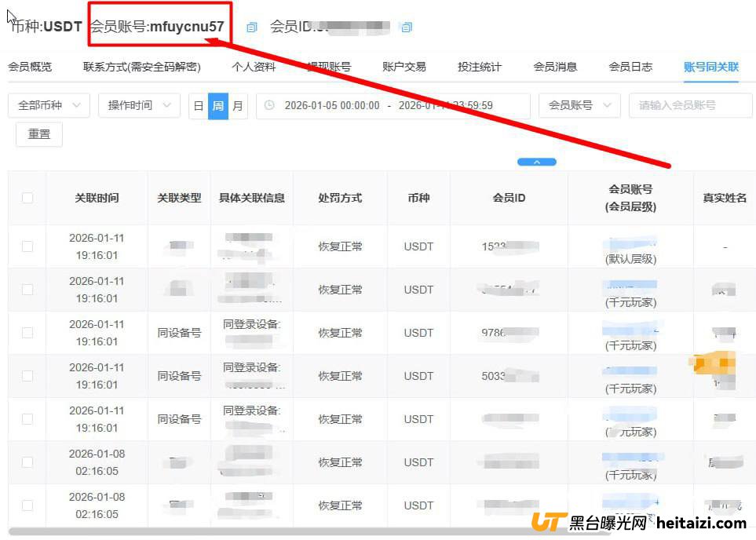Click the 关联时间 column header
Screen dimensions: 756x540
click(x=97, y=198)
